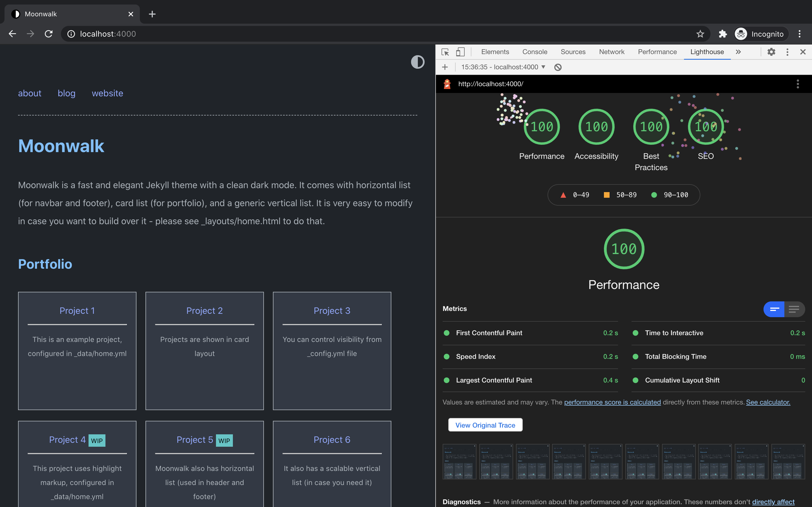Follow the 'See calculator.' link
This screenshot has height=507, width=812.
(768, 402)
